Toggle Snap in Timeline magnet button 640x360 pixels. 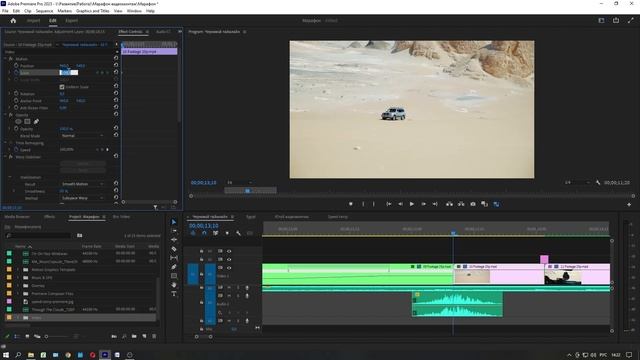point(204,233)
